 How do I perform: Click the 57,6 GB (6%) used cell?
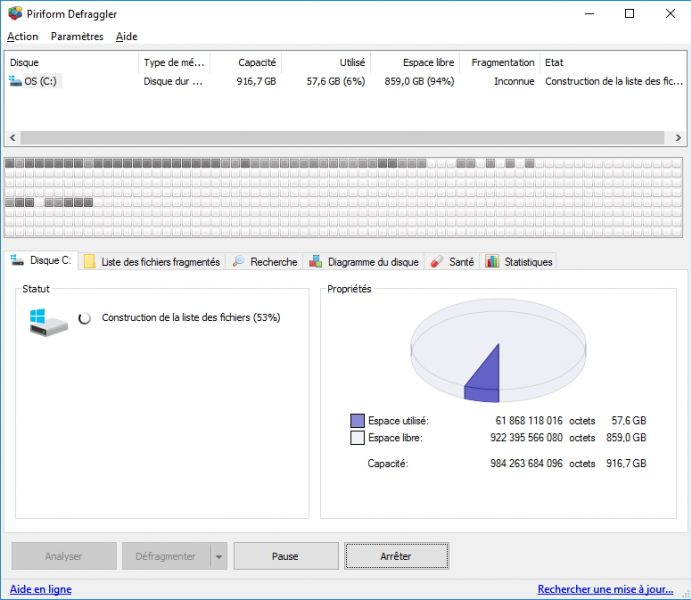point(336,81)
